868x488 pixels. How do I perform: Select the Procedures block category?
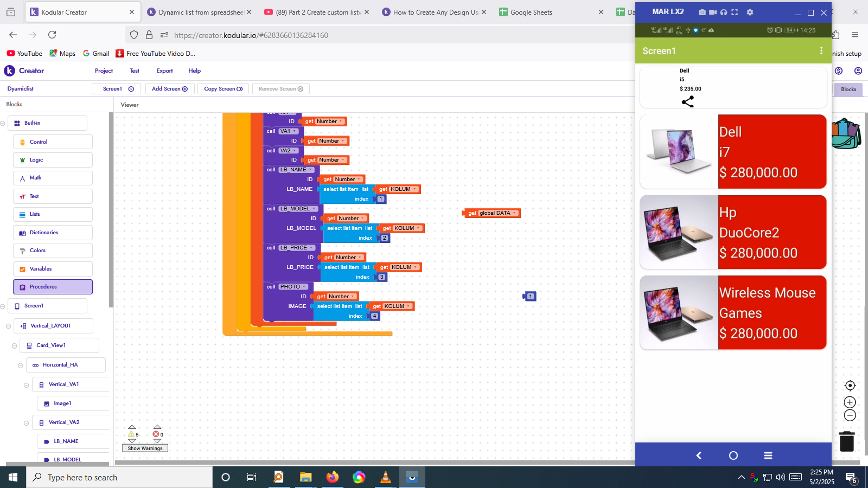53,287
